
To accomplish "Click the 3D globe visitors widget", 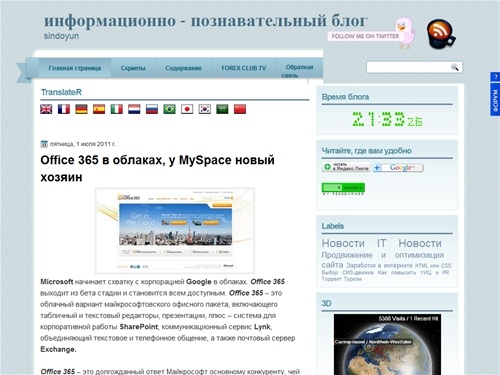I will (x=387, y=345).
